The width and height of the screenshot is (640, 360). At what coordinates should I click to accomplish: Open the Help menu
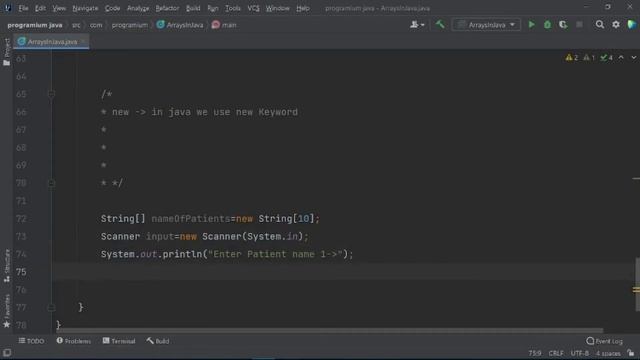(x=302, y=8)
